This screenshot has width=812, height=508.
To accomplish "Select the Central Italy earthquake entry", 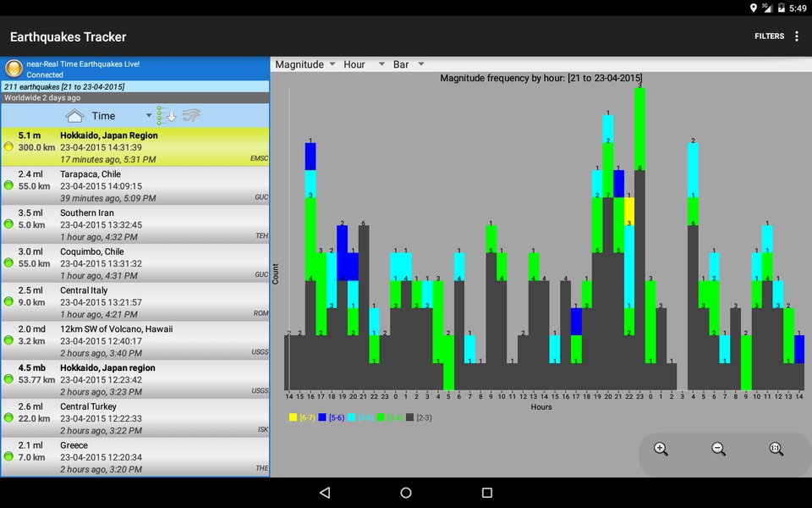I will click(x=135, y=302).
